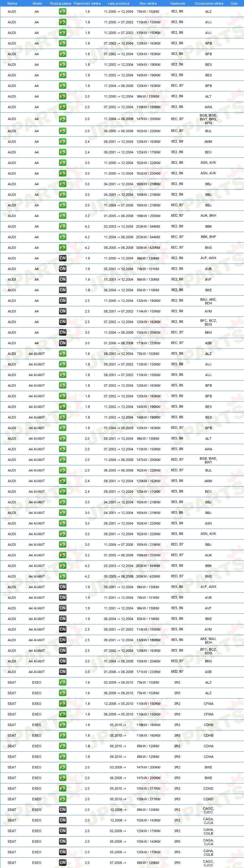
Task: Select the date cell '02.2009 ->'
Action: pyautogui.click(x=118, y=831)
